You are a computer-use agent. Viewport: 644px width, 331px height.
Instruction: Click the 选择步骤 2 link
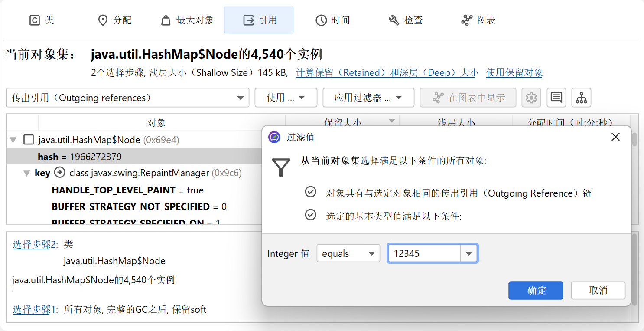click(35, 245)
